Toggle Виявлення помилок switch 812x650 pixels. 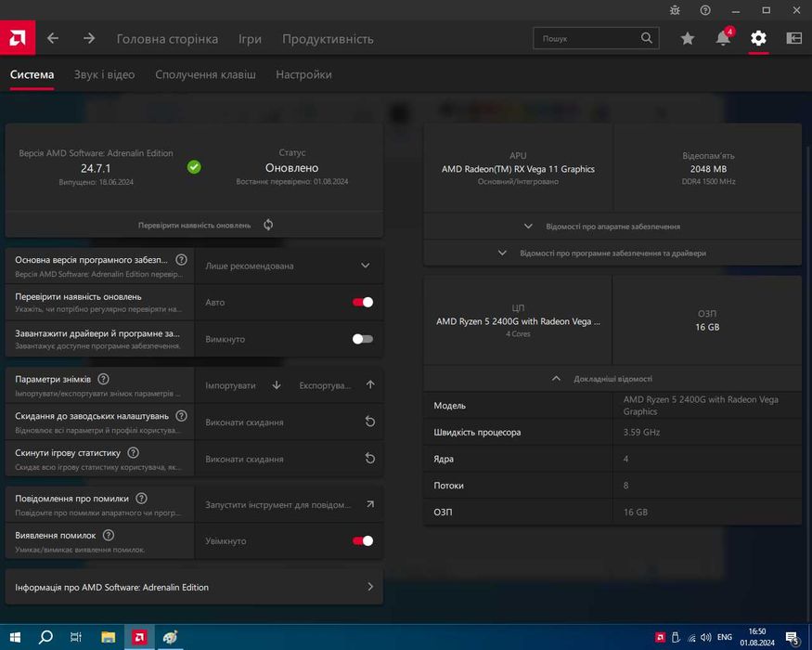point(363,540)
